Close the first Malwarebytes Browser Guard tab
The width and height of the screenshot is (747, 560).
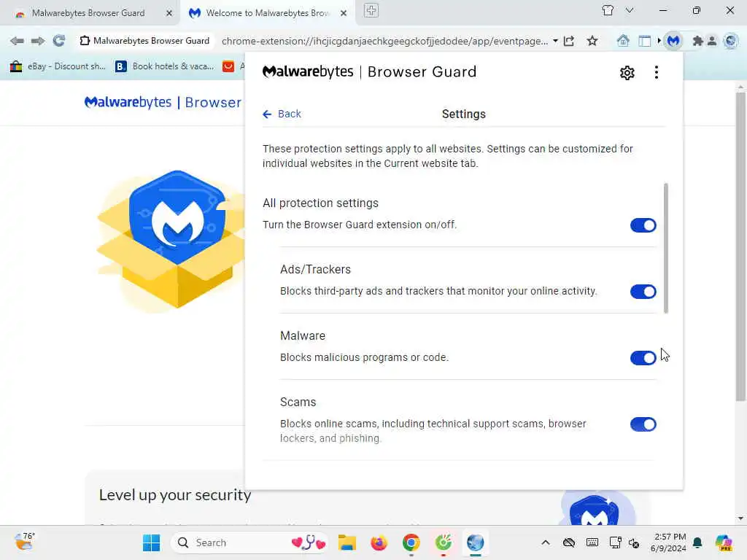click(169, 13)
